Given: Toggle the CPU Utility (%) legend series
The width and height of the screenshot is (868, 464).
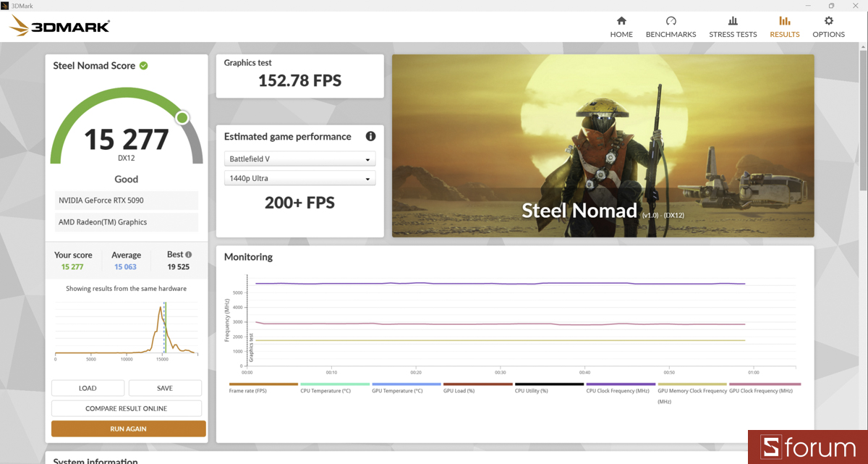Looking at the screenshot, I should 549,388.
